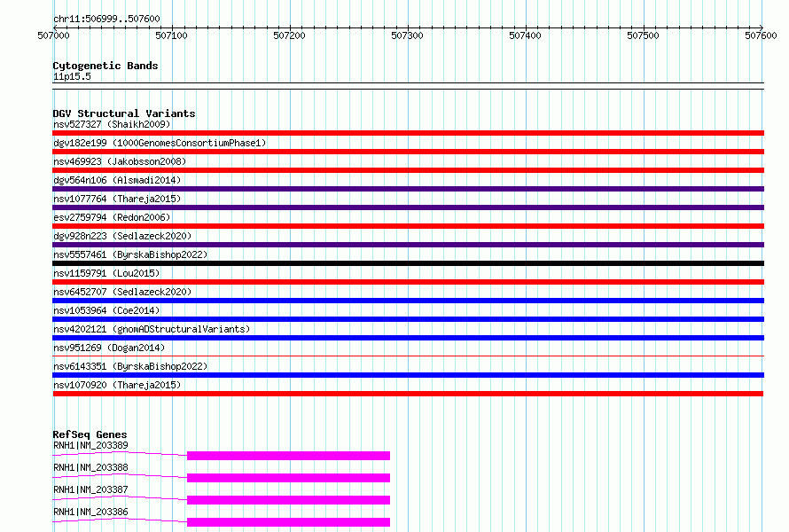The image size is (789, 532).
Task: Click the 507000 ruler position
Action: click(54, 35)
